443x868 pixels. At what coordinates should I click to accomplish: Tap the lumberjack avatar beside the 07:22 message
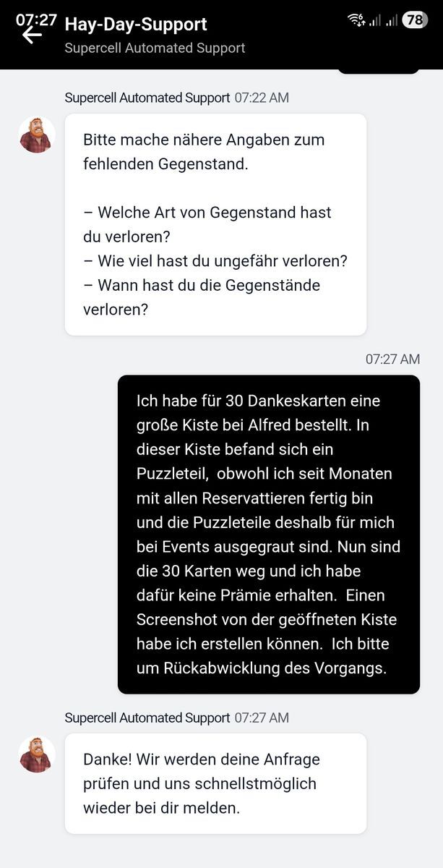[x=37, y=135]
